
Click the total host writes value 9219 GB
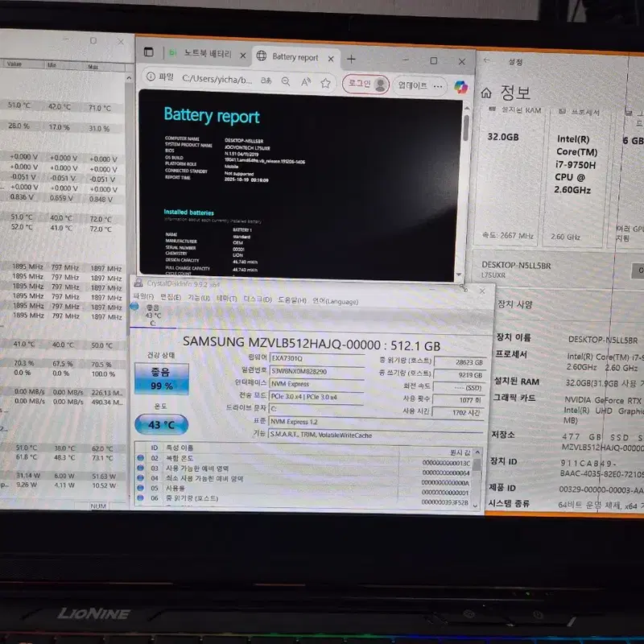click(459, 375)
